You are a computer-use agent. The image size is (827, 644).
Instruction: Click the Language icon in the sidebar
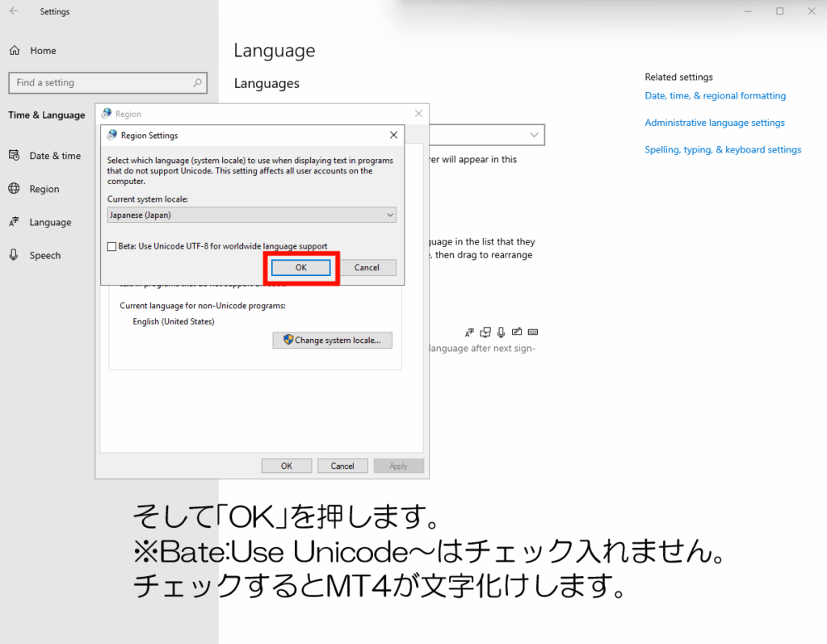tap(15, 222)
